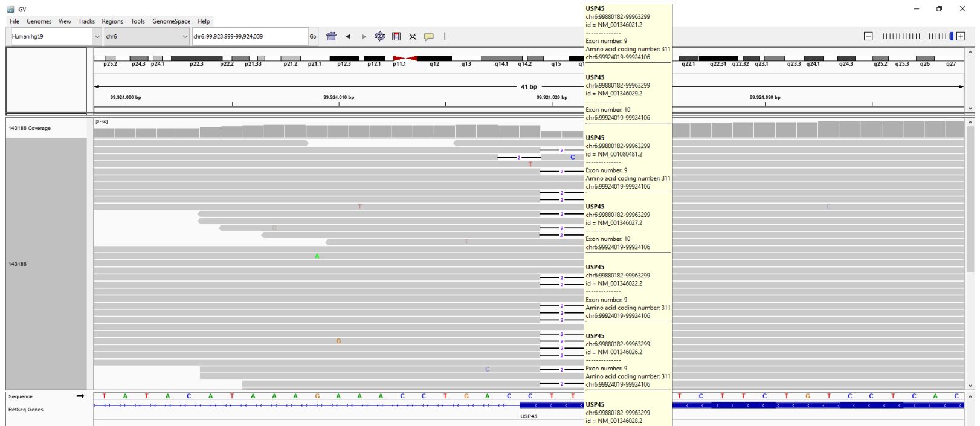
Task: Click the RefSeq Genes track label
Action: pyautogui.click(x=25, y=410)
